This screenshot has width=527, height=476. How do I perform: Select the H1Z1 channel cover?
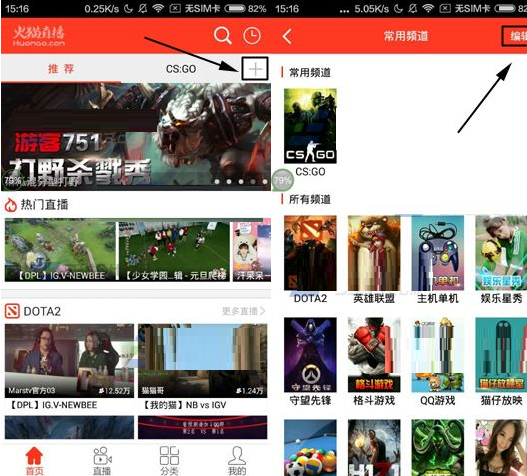pyautogui.click(x=374, y=447)
